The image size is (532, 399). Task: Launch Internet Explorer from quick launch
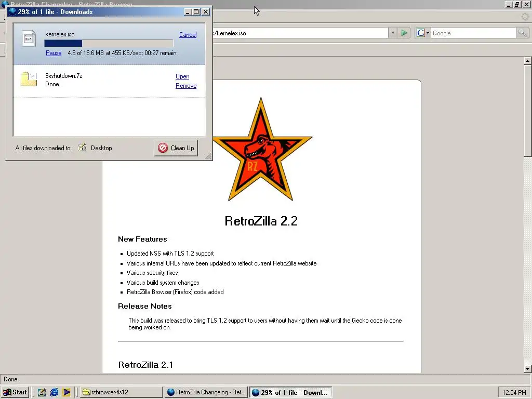(54, 392)
